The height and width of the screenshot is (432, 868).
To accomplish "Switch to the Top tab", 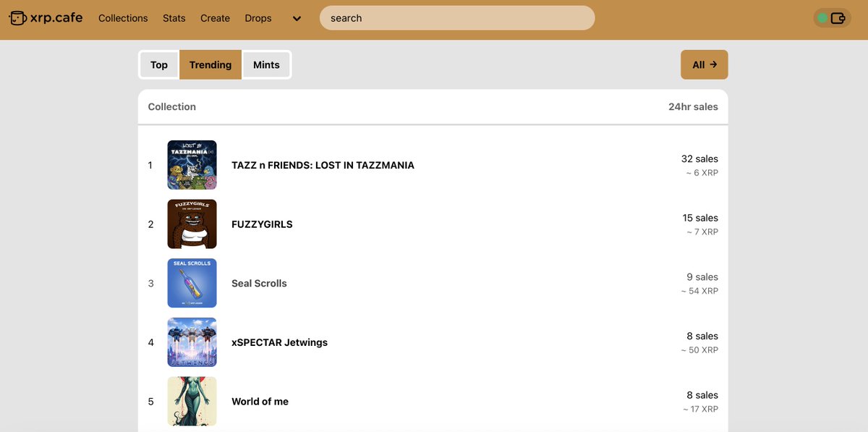I will (x=158, y=64).
